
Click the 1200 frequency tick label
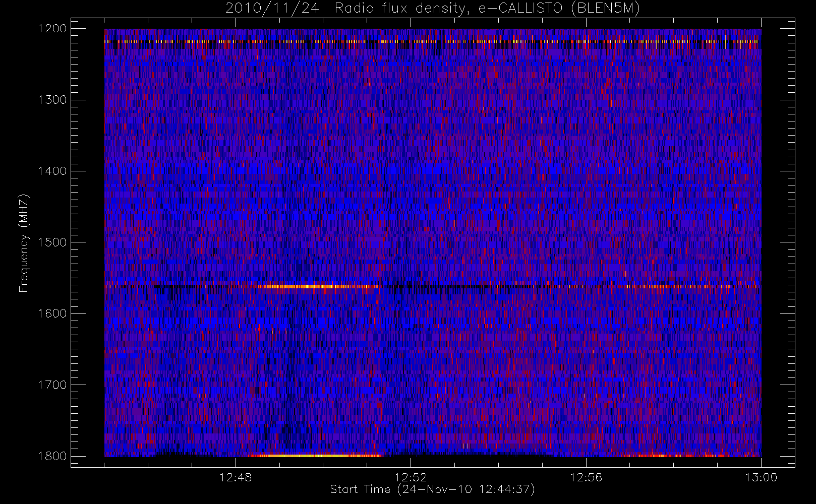[x=52, y=29]
